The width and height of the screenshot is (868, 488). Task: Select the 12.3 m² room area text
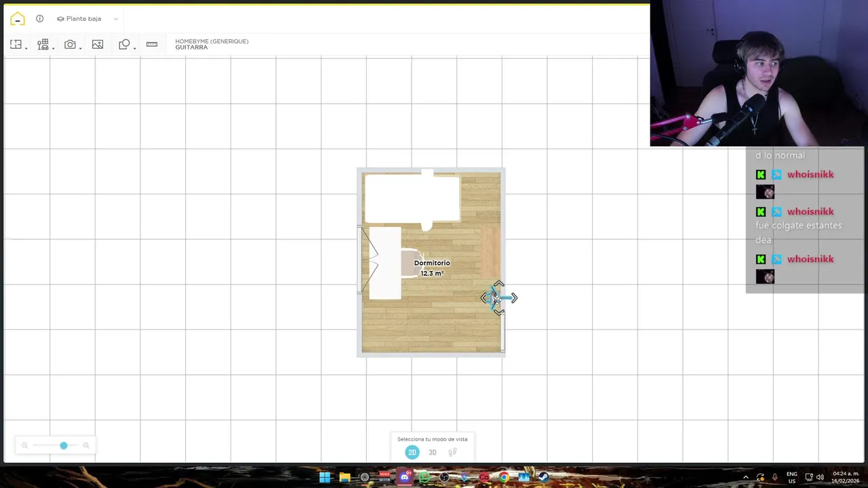432,273
